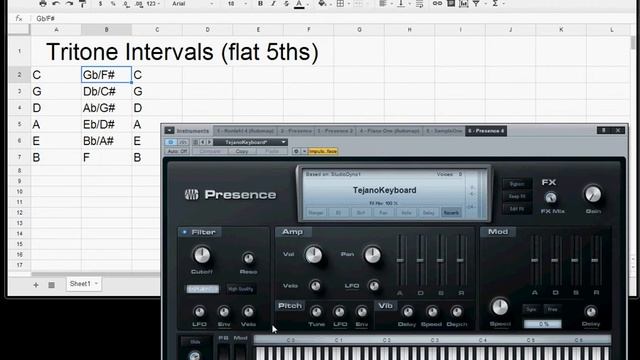Open the text color picker

tap(300, 4)
